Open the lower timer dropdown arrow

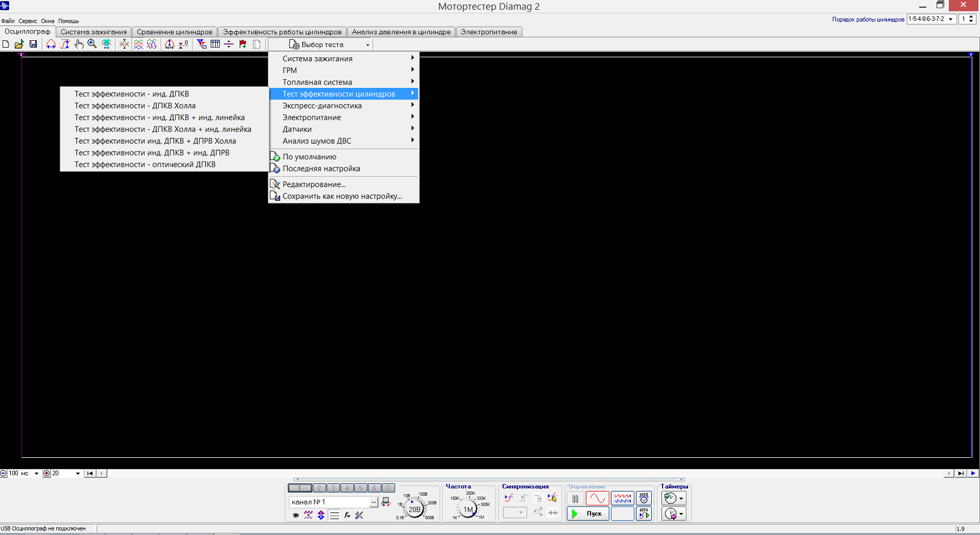click(681, 514)
